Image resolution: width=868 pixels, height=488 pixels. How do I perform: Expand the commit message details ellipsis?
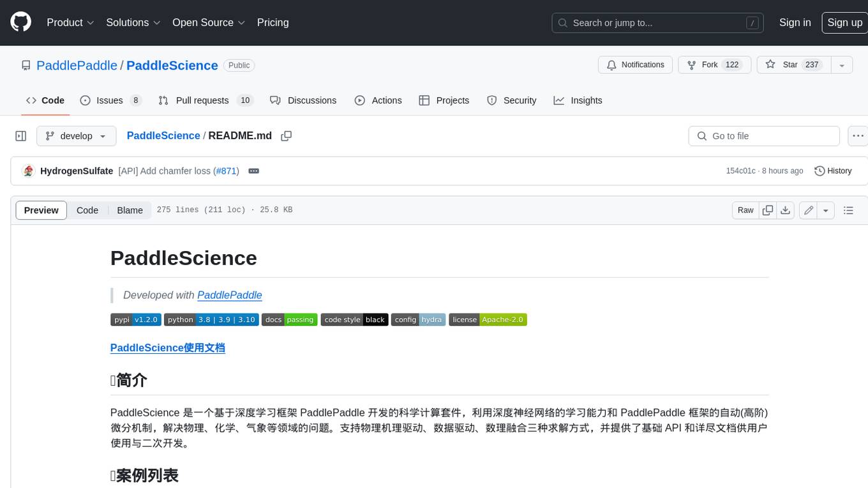253,171
